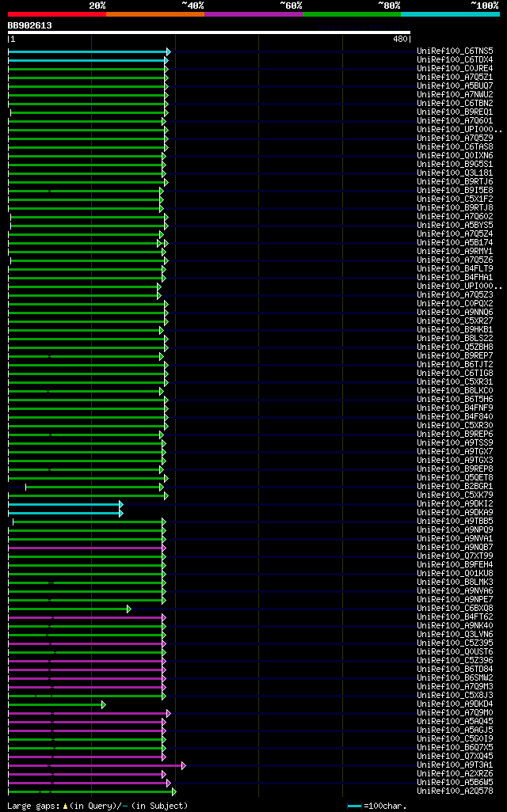Select hit label UniRef100_A7Q5Z3
Image resolution: width=507 pixels, height=812 pixels.
point(456,294)
